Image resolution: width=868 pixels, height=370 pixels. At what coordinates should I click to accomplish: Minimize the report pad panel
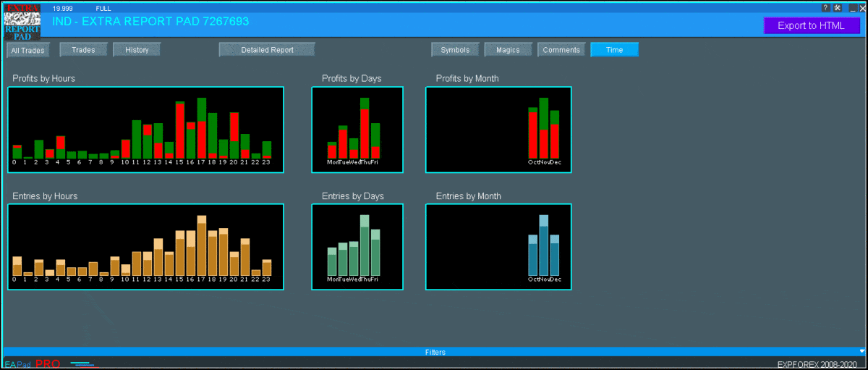point(852,8)
